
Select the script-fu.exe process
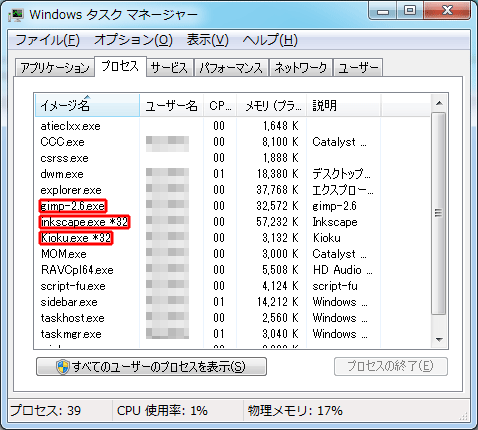point(73,286)
